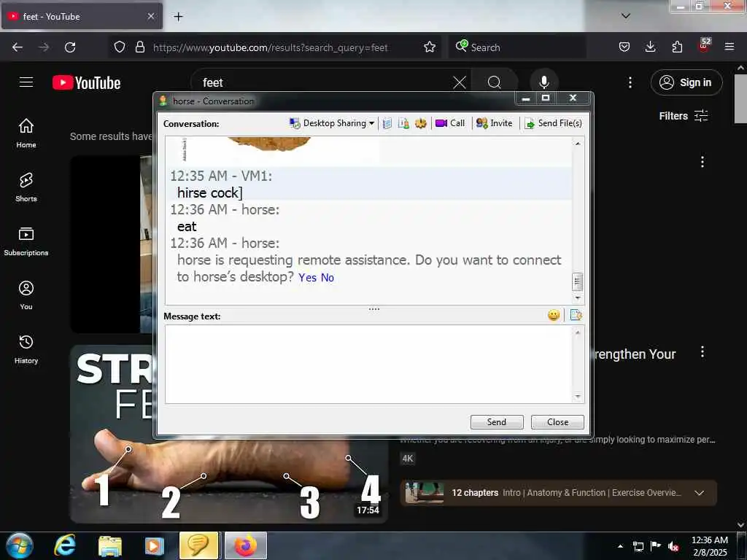Click the Send button
The width and height of the screenshot is (747, 560).
coord(496,422)
